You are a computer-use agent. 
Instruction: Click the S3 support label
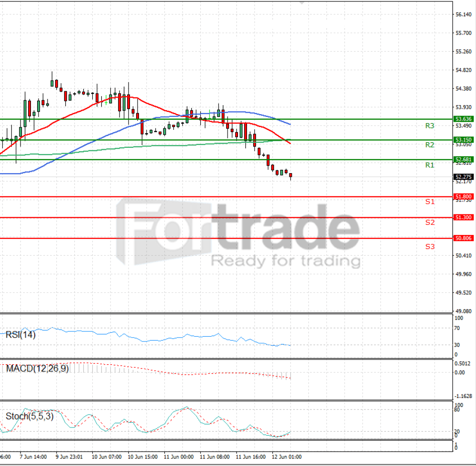point(430,247)
